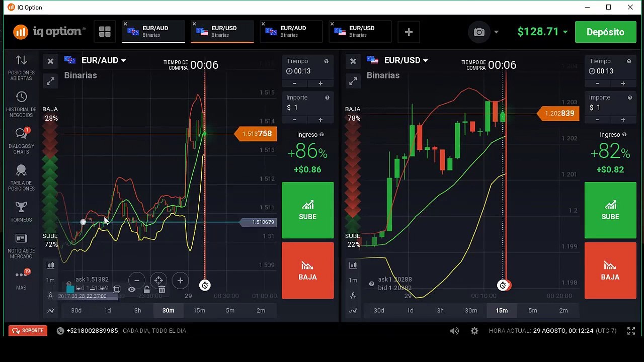The width and height of the screenshot is (644, 362).
Task: Open chart type selector on EUR/AUD chart
Action: coord(50,265)
